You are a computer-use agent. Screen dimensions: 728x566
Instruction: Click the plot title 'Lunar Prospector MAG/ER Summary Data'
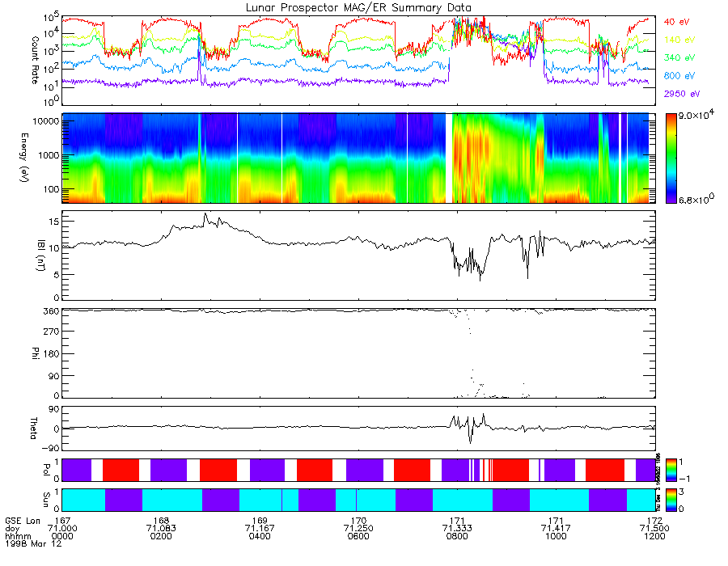358,8
